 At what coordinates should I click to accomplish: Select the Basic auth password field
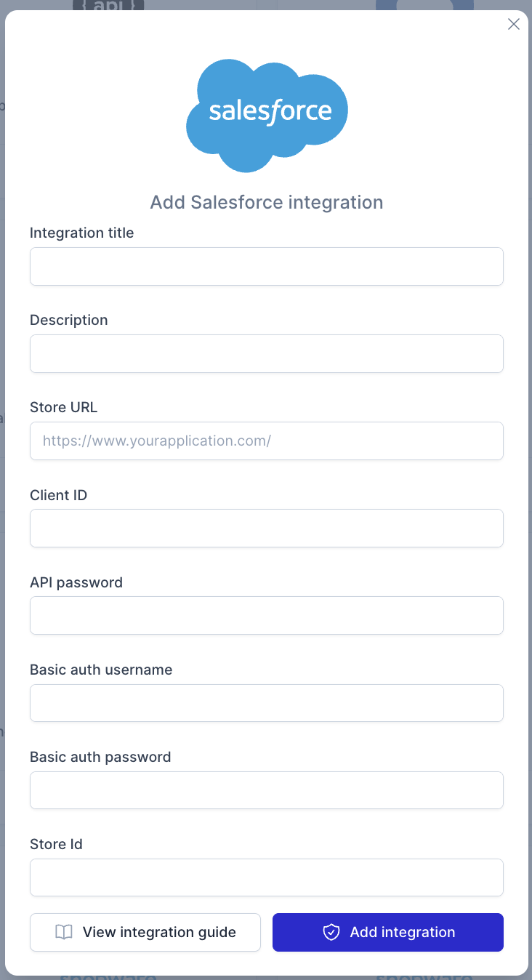pyautogui.click(x=266, y=790)
